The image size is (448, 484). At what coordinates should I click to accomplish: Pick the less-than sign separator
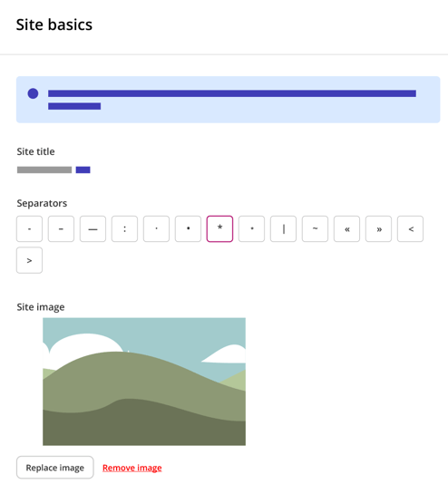pyautogui.click(x=410, y=228)
